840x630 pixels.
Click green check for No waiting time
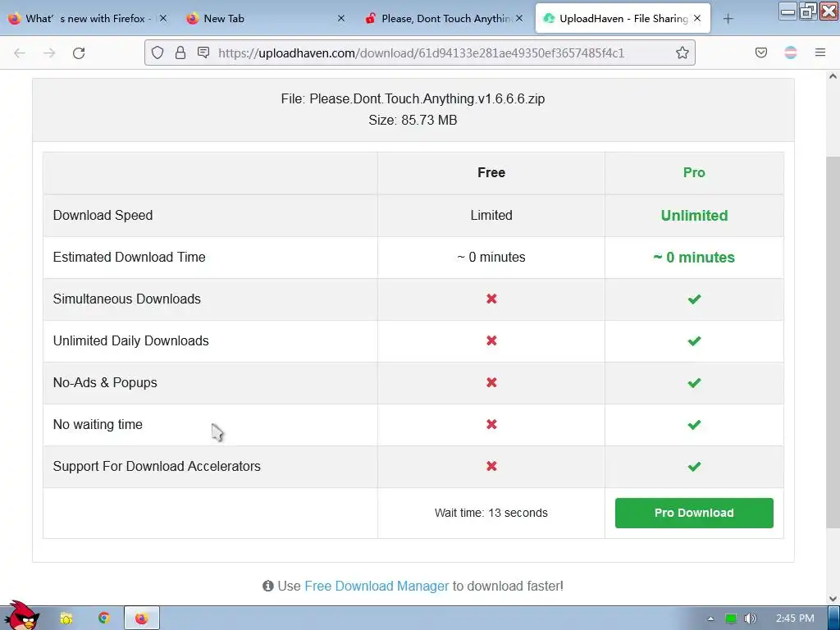coord(694,424)
